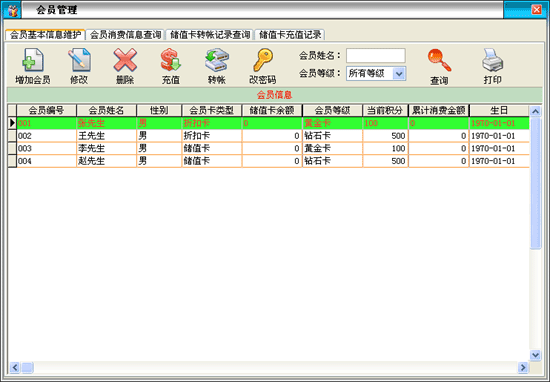The width and height of the screenshot is (550, 382).
Task: Click the 性别 column header
Action: click(x=159, y=110)
